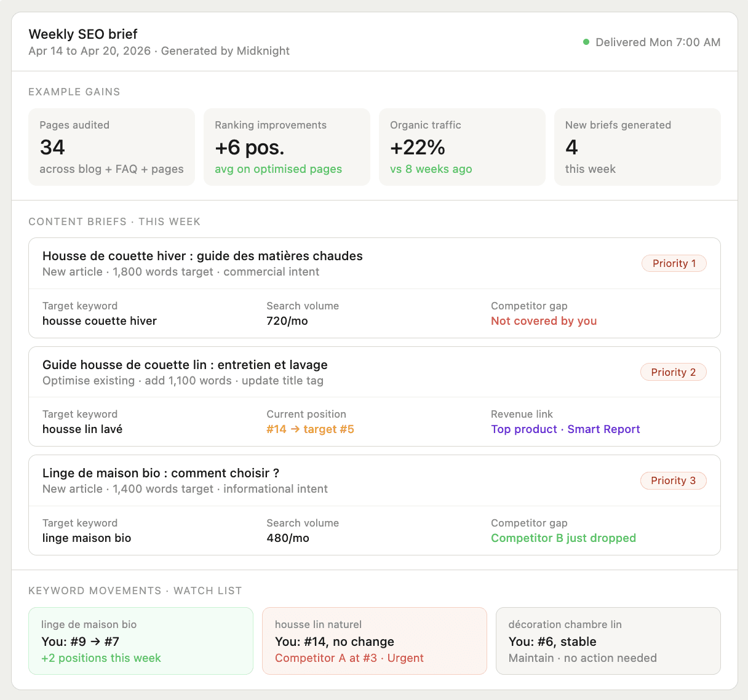748x700 pixels.
Task: Click the 'avg on optimised pages' label
Action: [278, 169]
